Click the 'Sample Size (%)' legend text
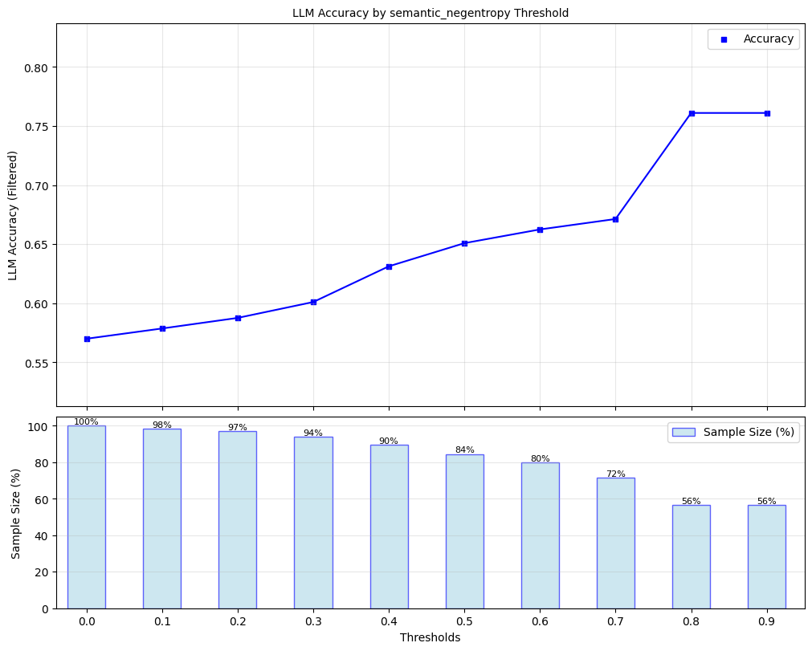Image resolution: width=812 pixels, height=651 pixels. click(749, 432)
